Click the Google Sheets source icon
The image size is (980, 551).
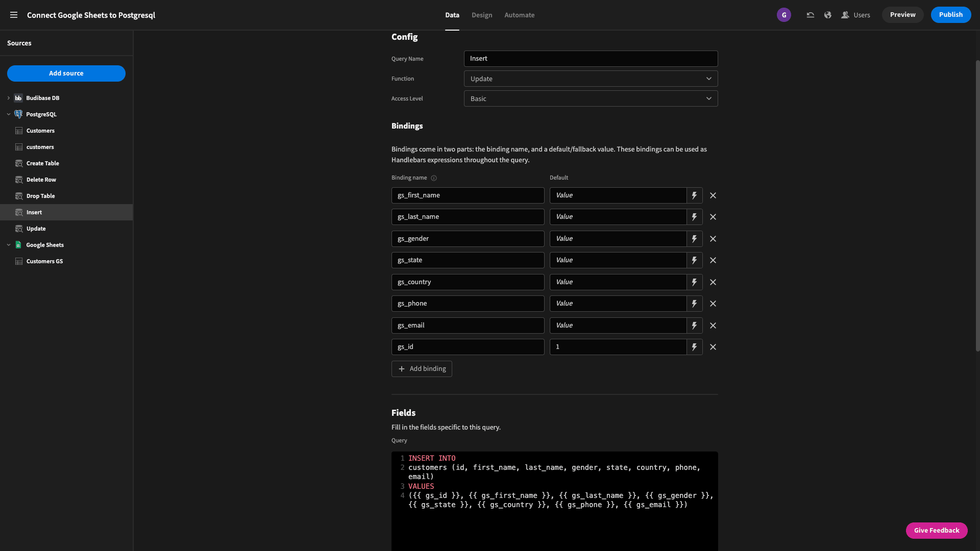(x=18, y=245)
